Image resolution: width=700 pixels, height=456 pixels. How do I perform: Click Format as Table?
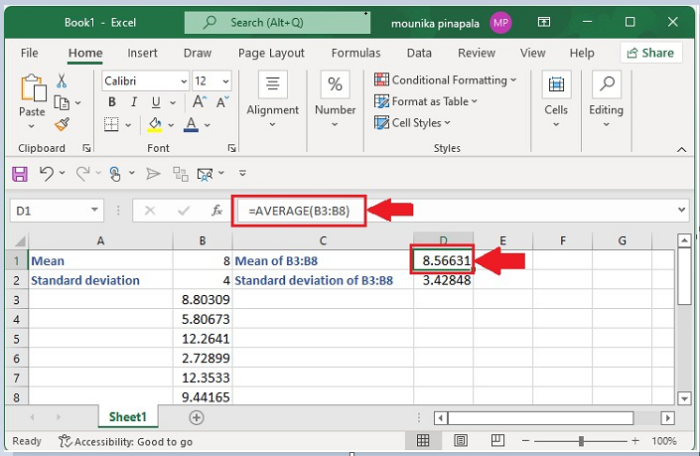tap(425, 101)
